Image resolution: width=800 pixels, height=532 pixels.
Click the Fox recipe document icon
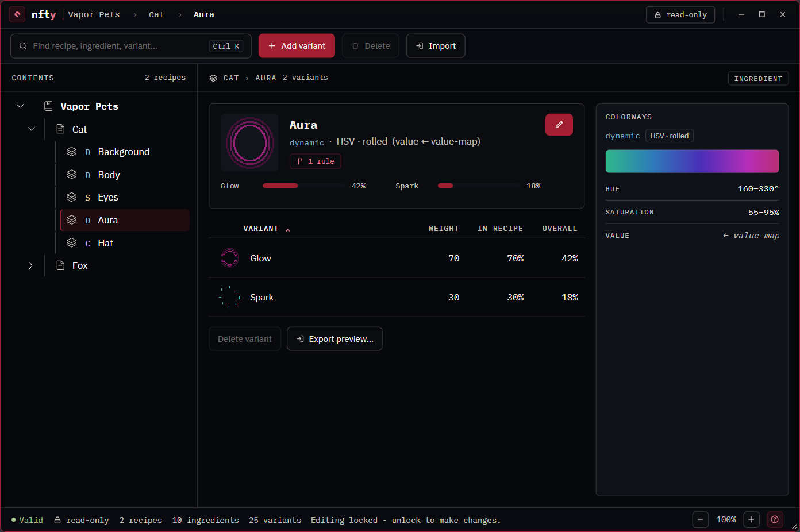60,265
